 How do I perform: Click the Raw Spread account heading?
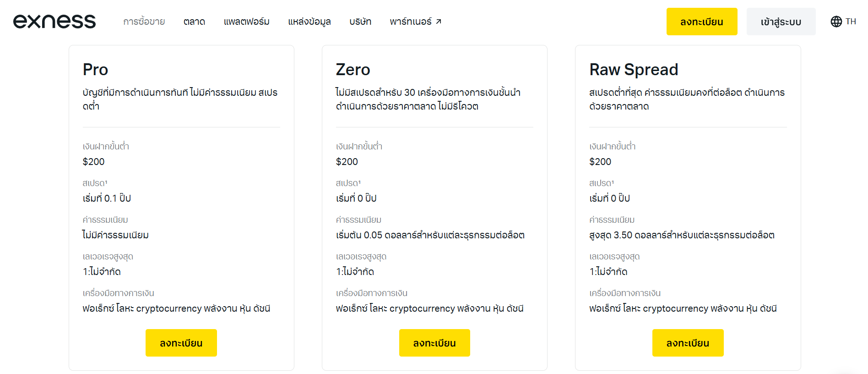coord(634,70)
